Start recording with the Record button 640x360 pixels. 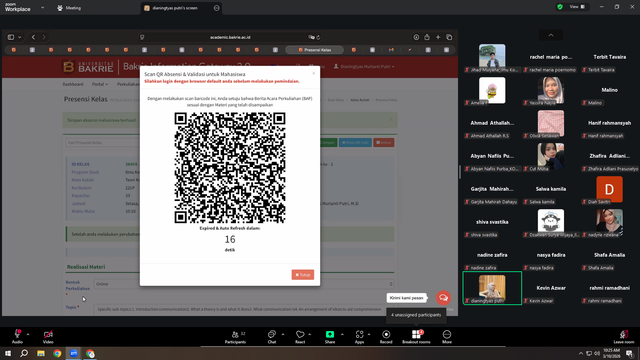[x=386, y=337]
